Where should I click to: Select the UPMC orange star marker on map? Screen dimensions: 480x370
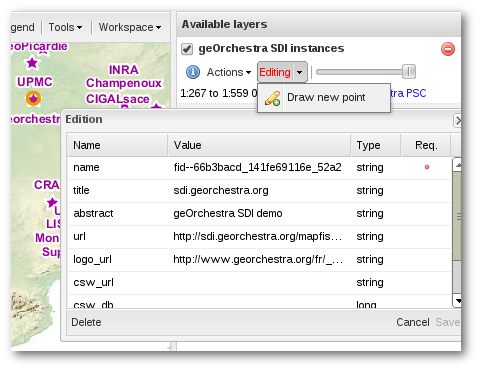(x=33, y=98)
